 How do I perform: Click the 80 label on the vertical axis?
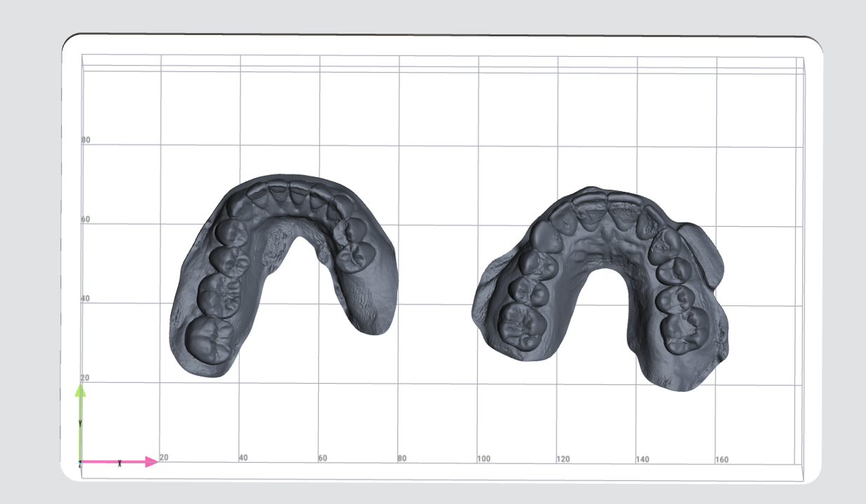(85, 140)
